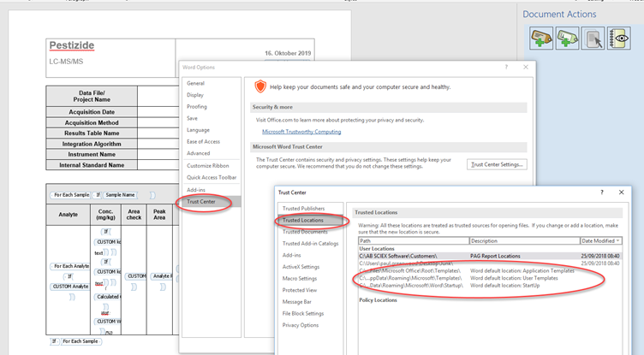Click the Peak Area column header
Image resolution: width=644 pixels, height=355 pixels.
159,215
